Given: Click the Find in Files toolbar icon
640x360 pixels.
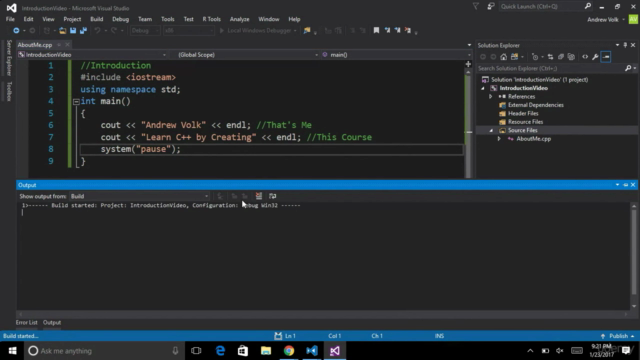Looking at the screenshot, I should [307, 30].
